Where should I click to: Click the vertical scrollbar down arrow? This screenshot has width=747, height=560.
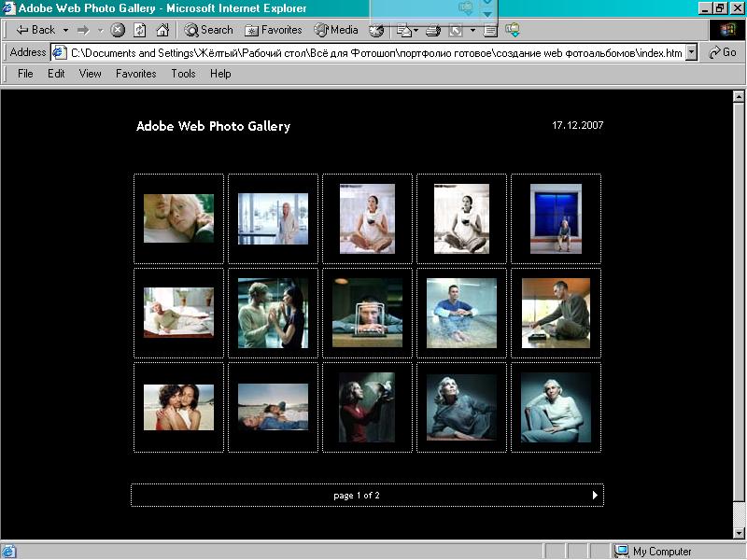[x=739, y=533]
